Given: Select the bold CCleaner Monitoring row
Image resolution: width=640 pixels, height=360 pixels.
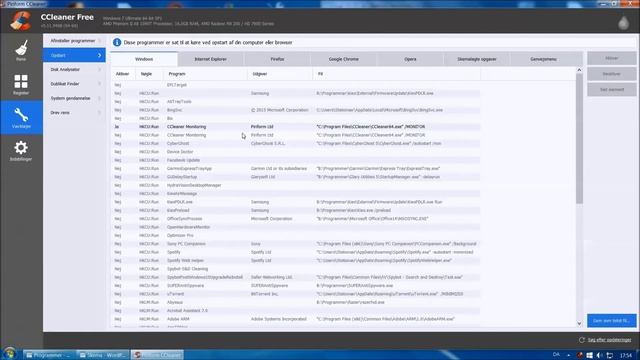Looking at the screenshot, I should pyautogui.click(x=296, y=127).
